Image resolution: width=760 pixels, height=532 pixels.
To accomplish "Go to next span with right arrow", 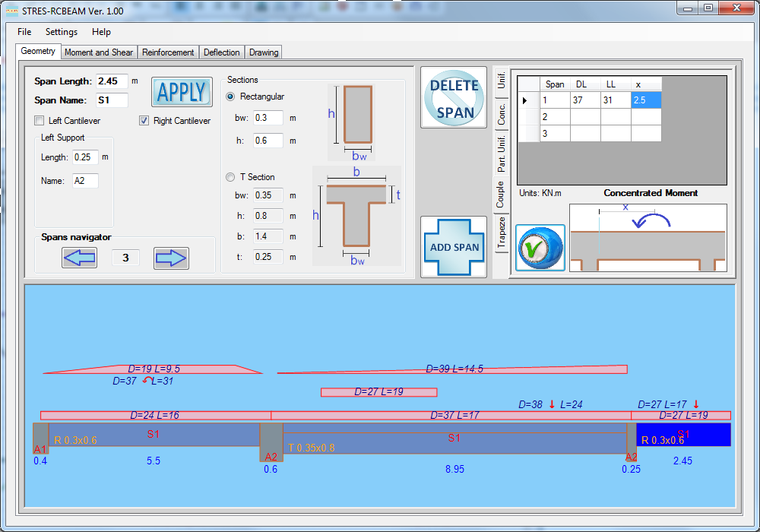I will click(171, 258).
